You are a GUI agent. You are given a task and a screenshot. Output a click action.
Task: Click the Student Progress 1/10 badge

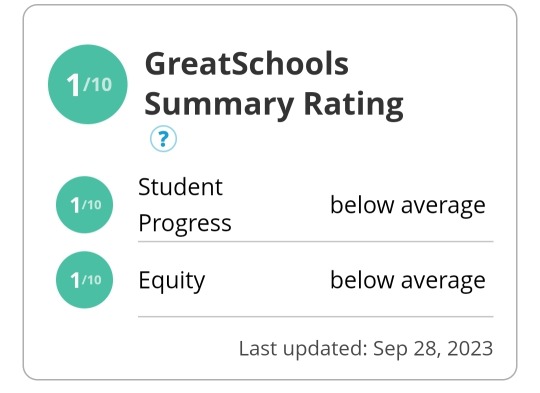pyautogui.click(x=84, y=205)
